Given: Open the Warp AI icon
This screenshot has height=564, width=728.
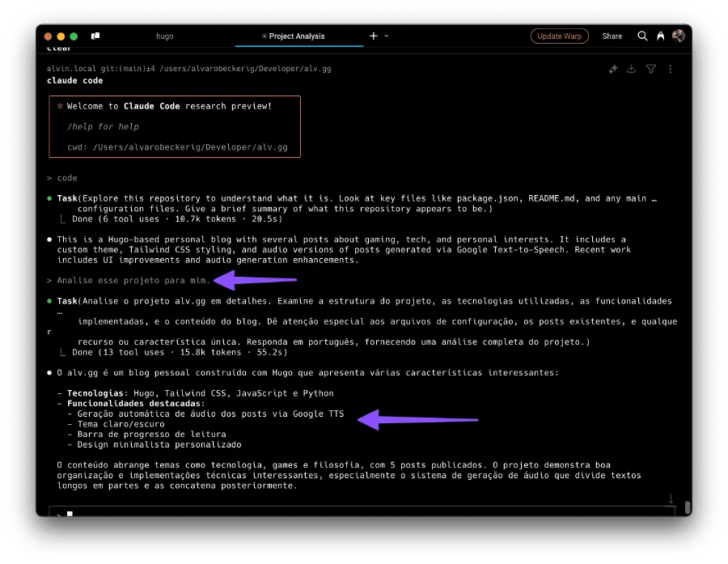Looking at the screenshot, I should coord(660,36).
